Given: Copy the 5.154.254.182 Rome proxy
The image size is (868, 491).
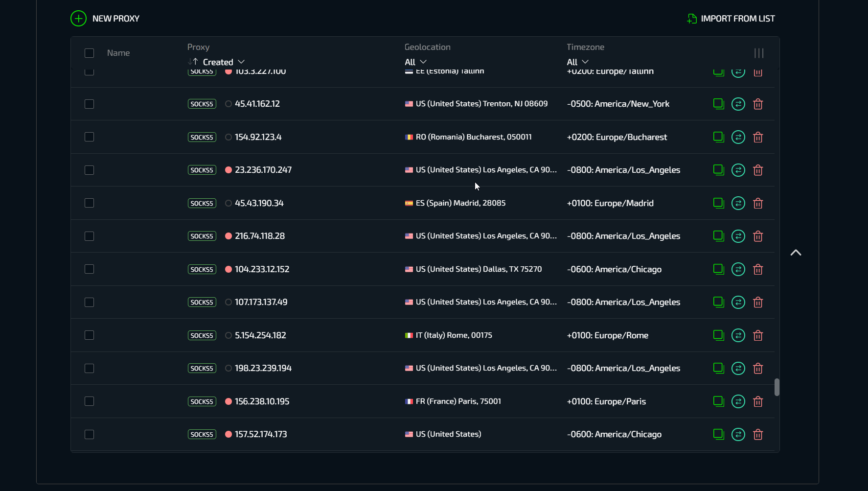Looking at the screenshot, I should (718, 335).
